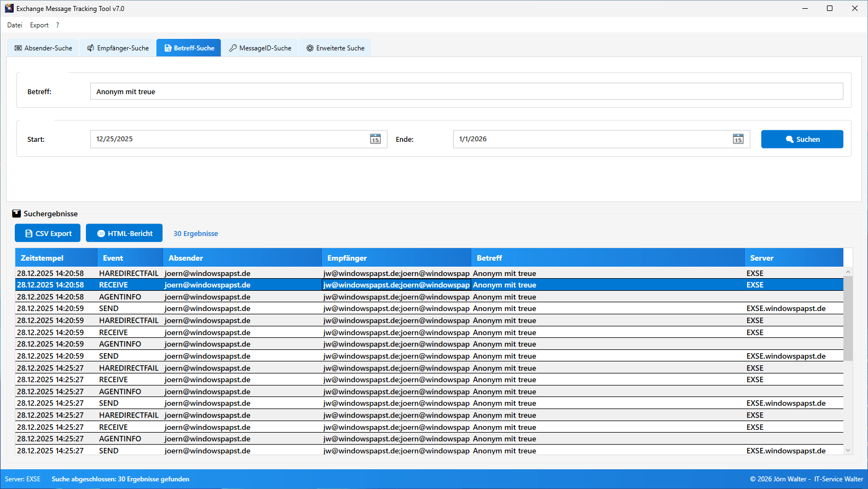Open the Export menu
Screen dimensions: 868x489
[39, 25]
